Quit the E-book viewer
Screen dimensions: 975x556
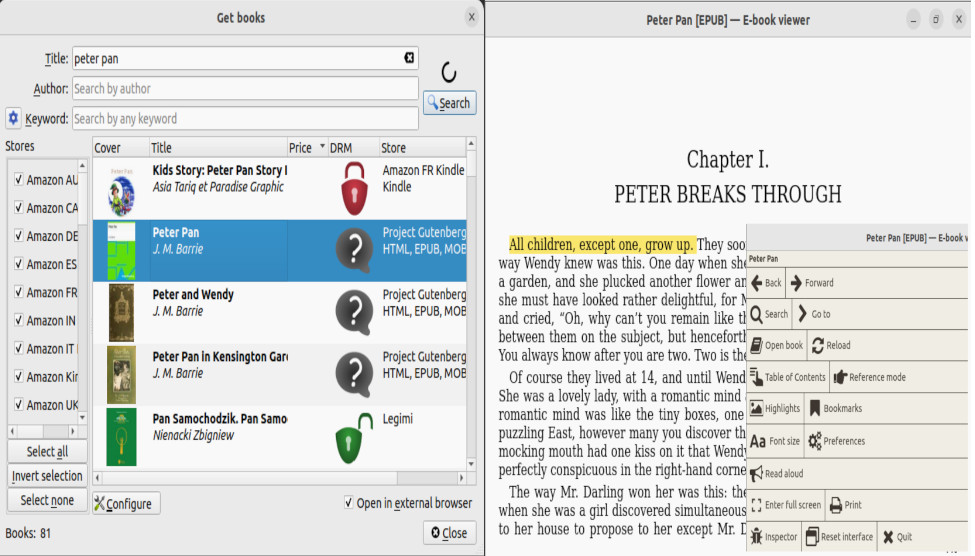tap(897, 537)
